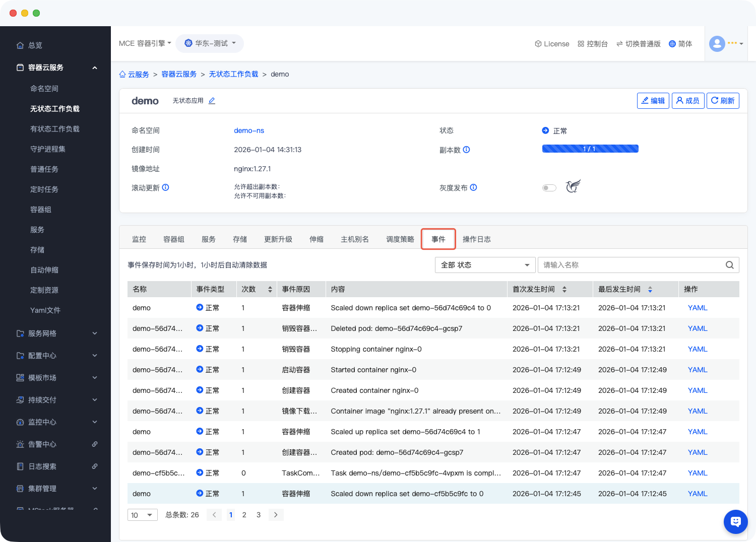Click the info icon next to 灰度发布

473,187
